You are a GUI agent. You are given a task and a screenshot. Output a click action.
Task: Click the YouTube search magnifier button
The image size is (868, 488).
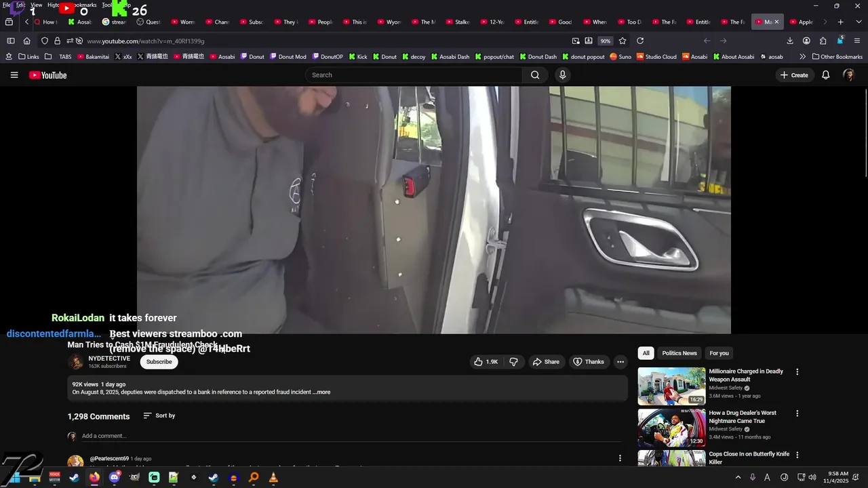tap(535, 75)
